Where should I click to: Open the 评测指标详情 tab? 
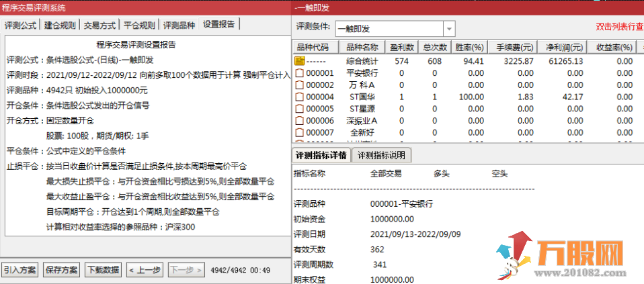click(x=321, y=156)
